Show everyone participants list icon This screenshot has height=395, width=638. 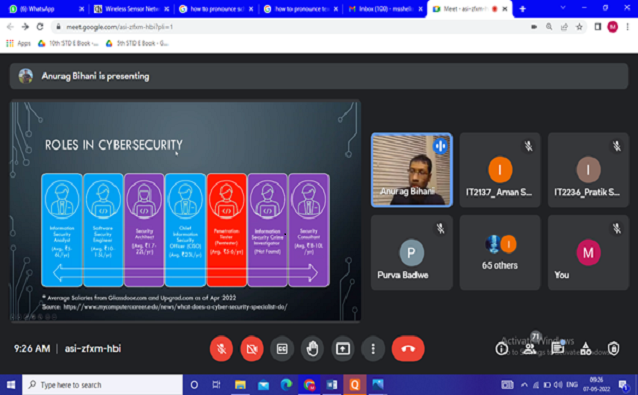[x=530, y=348]
